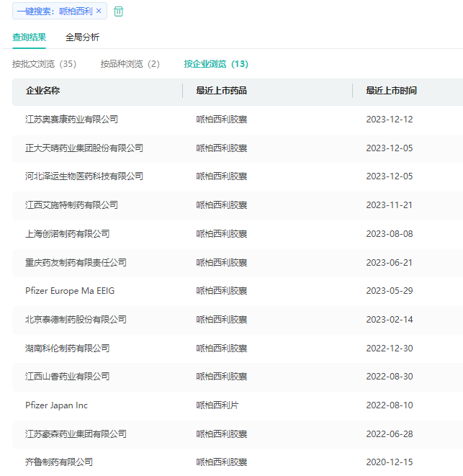The width and height of the screenshot is (463, 476).
Task: Browse by approval number 按批文浏览 (35)
Action: 45,64
